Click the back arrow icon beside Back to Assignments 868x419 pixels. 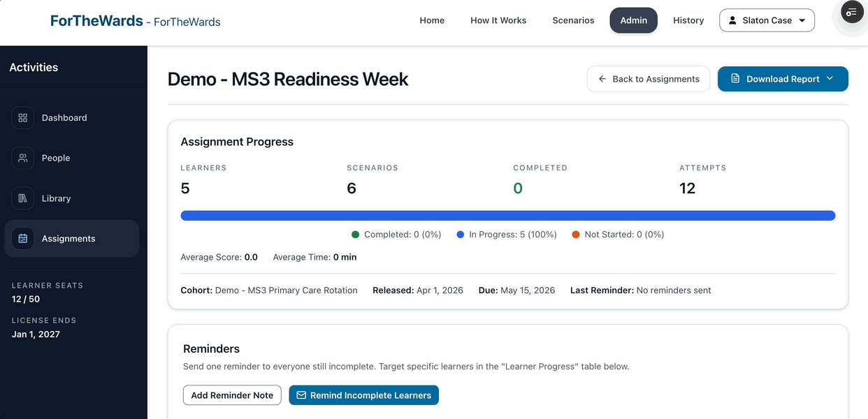[x=602, y=79]
